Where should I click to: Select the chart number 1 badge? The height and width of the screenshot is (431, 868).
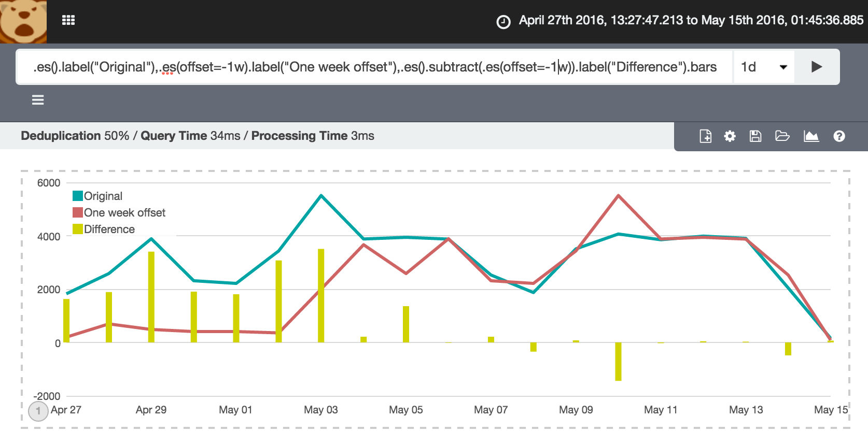(x=38, y=411)
